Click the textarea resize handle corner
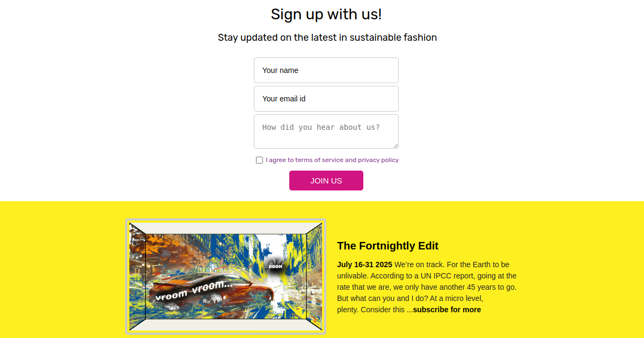Viewport: 644px width, 338px height. pos(396,146)
